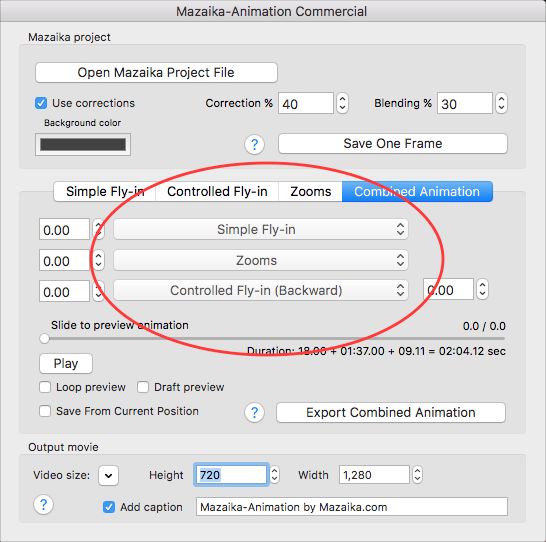Open Background color swatch
This screenshot has height=542, width=546.
pos(83,144)
